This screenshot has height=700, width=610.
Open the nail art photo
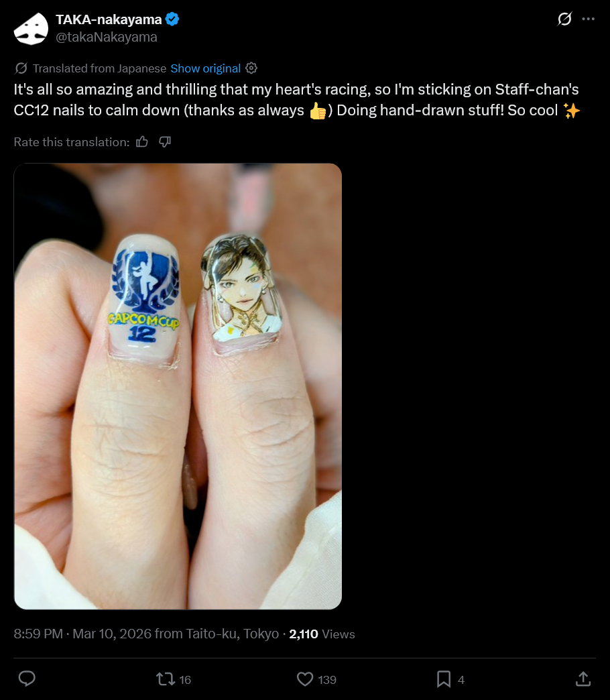tap(178, 386)
